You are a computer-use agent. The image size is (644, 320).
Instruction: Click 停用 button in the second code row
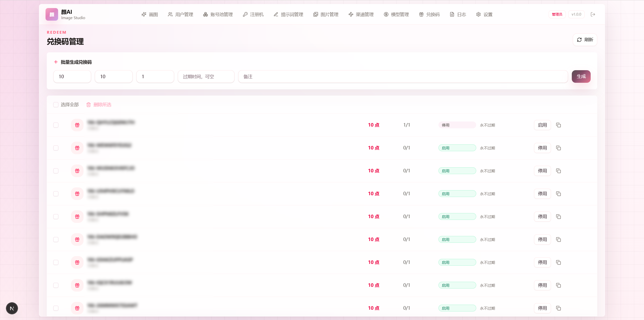point(542,148)
